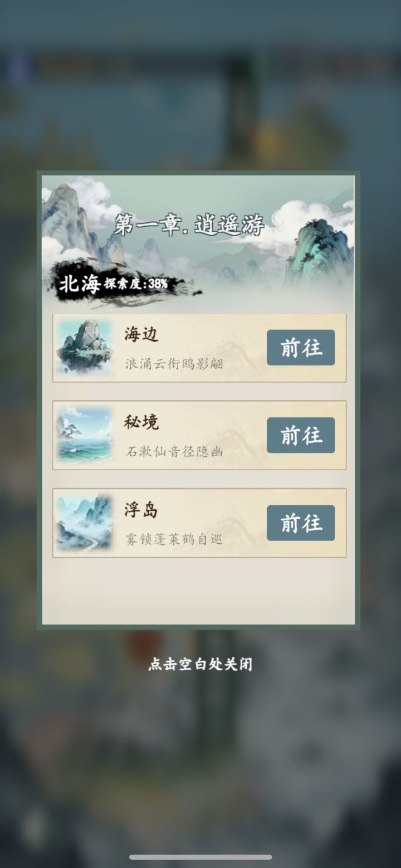Tap the 第一章.逍遥游 chapter title
401x868 pixels.
click(189, 225)
